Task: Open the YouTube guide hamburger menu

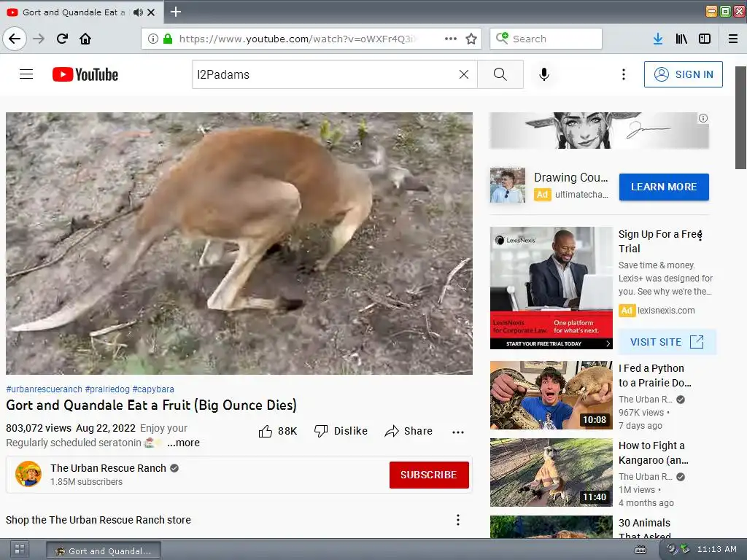Action: (26, 74)
